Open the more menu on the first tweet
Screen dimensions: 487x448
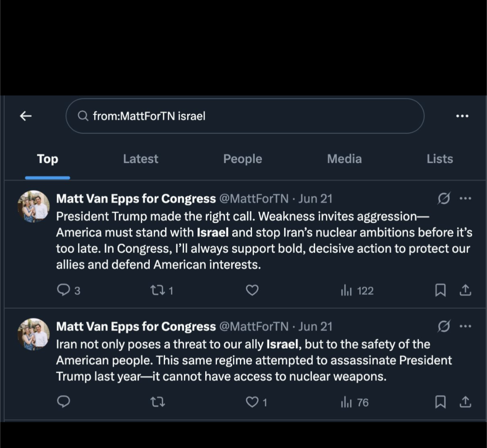coord(465,198)
